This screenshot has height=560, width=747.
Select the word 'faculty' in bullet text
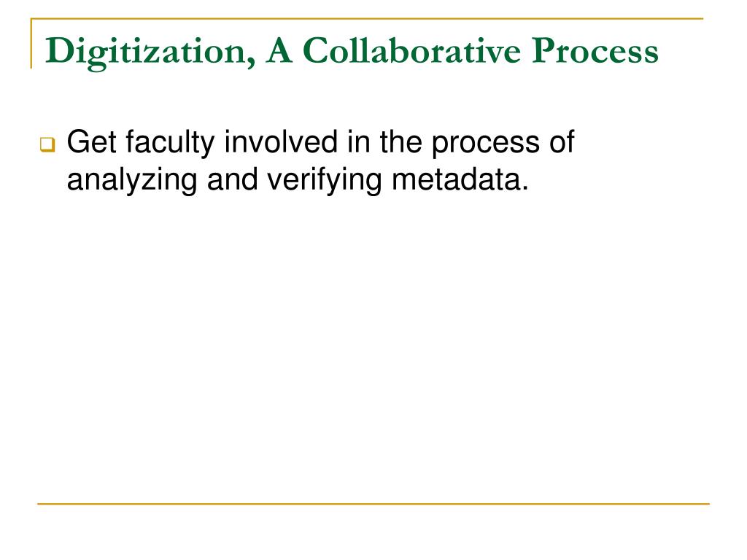coord(171,143)
